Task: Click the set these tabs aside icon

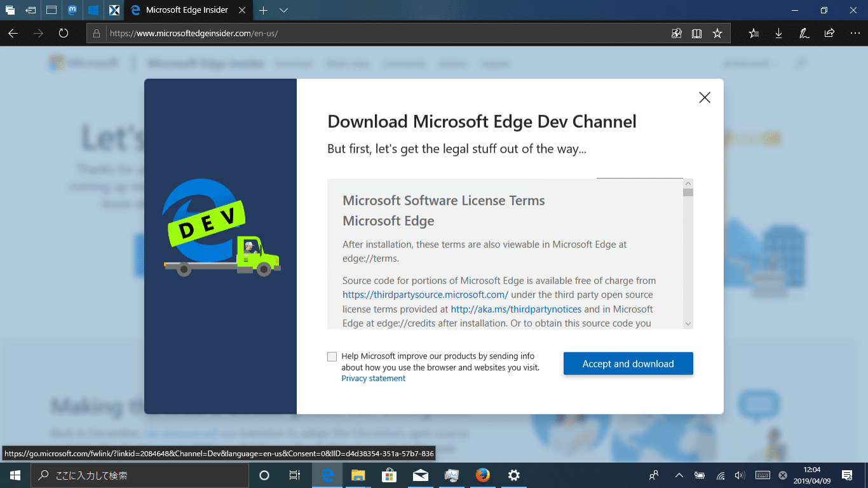Action: tap(31, 10)
